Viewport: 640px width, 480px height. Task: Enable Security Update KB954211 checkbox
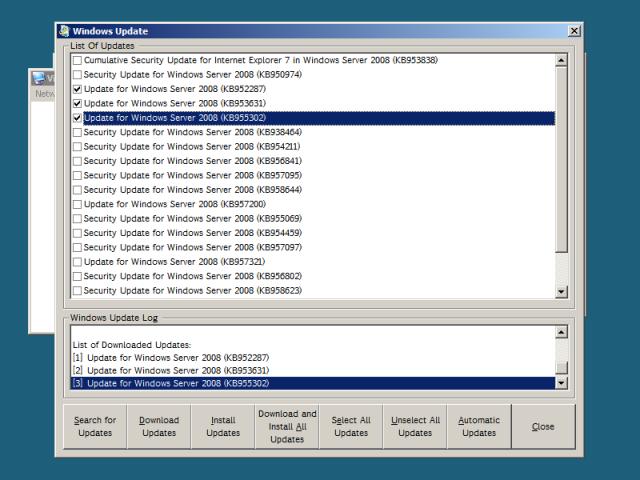pyautogui.click(x=77, y=147)
